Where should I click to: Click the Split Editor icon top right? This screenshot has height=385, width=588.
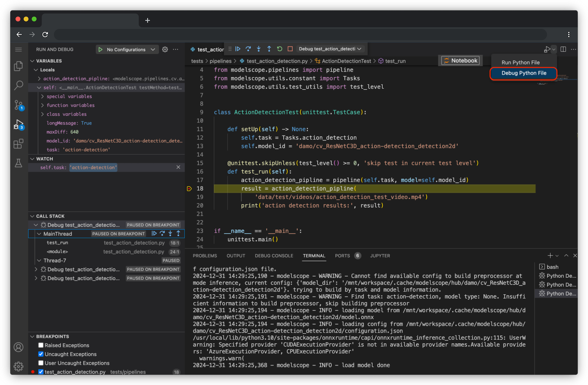[x=563, y=49]
